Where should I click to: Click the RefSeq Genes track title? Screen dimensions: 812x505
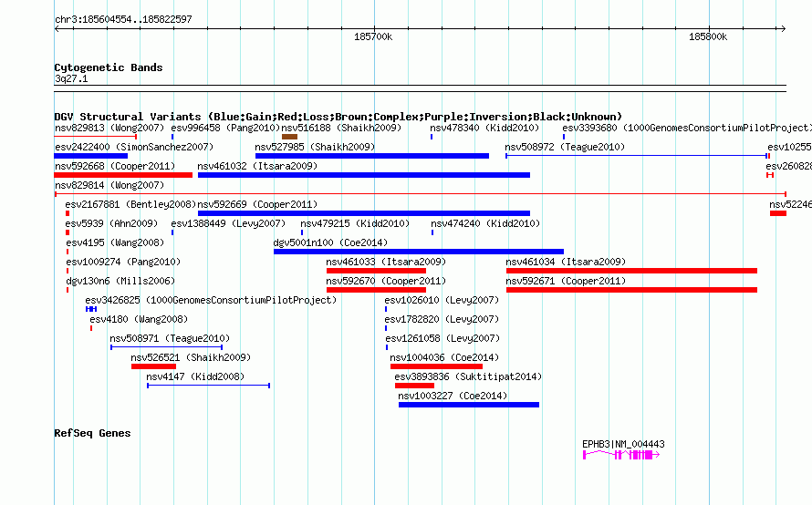pyautogui.click(x=92, y=433)
